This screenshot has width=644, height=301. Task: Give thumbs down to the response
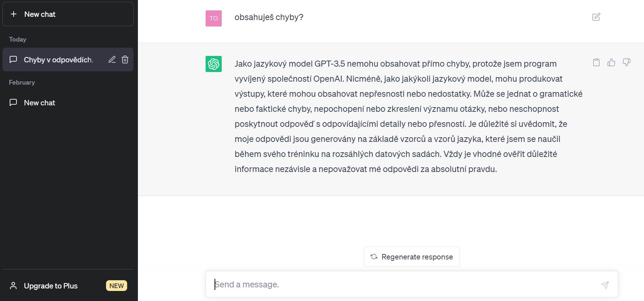626,62
